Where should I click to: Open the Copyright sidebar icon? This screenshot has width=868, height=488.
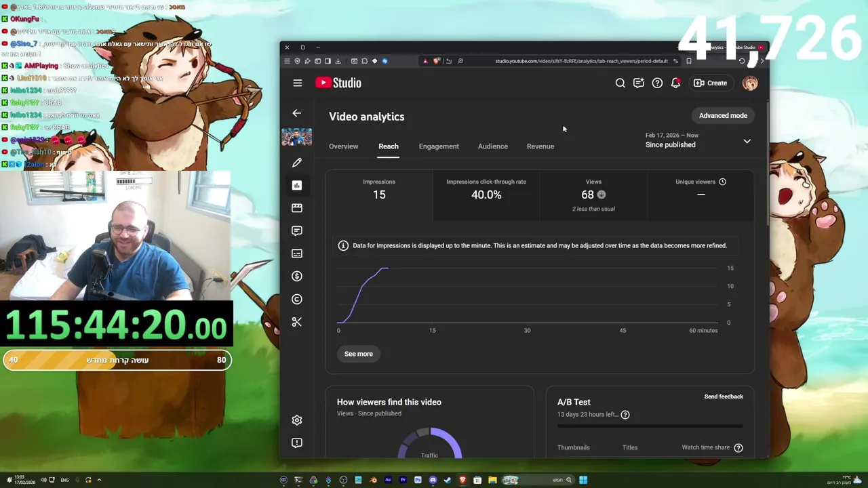297,299
